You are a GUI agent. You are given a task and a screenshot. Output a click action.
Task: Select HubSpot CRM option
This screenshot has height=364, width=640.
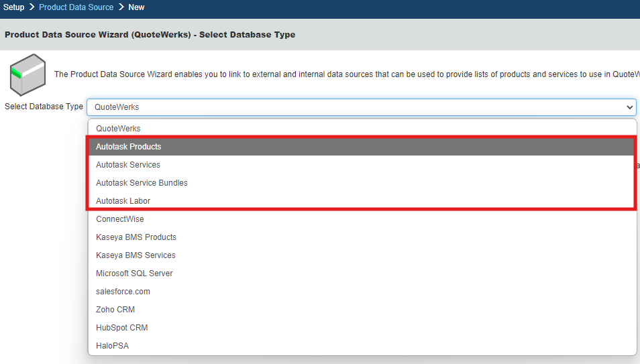coord(121,327)
